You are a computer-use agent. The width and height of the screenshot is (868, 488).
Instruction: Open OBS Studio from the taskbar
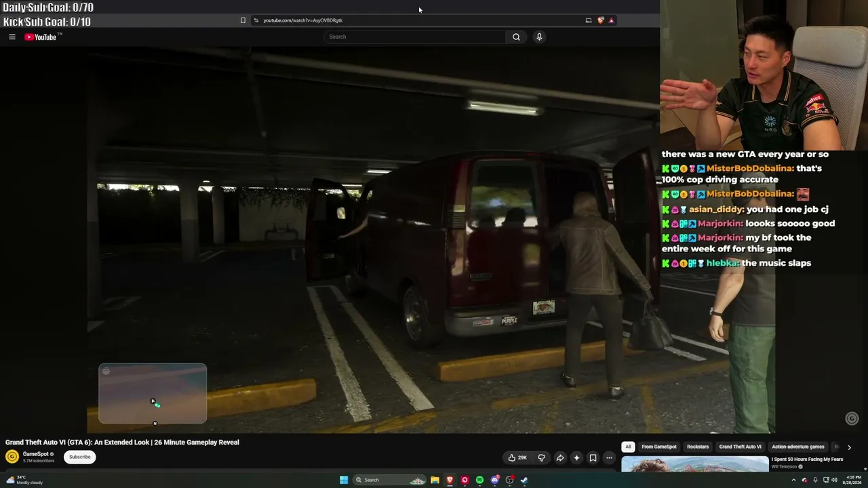(x=510, y=480)
